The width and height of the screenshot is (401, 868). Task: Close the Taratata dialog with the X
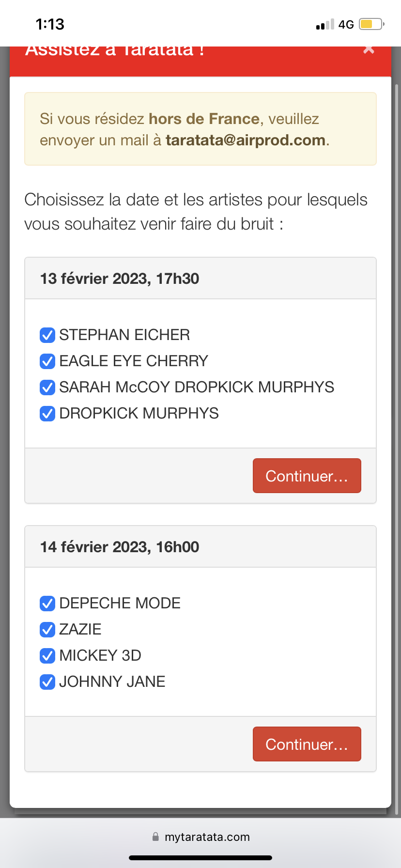(369, 49)
